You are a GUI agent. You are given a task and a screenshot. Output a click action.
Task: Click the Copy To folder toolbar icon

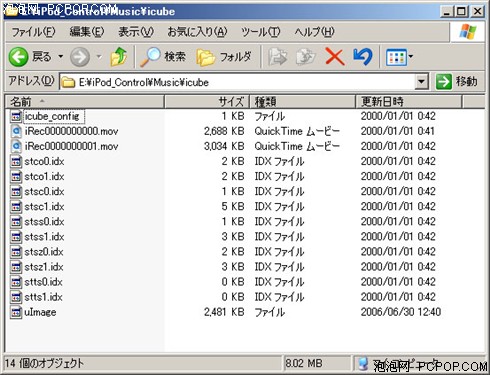point(306,57)
